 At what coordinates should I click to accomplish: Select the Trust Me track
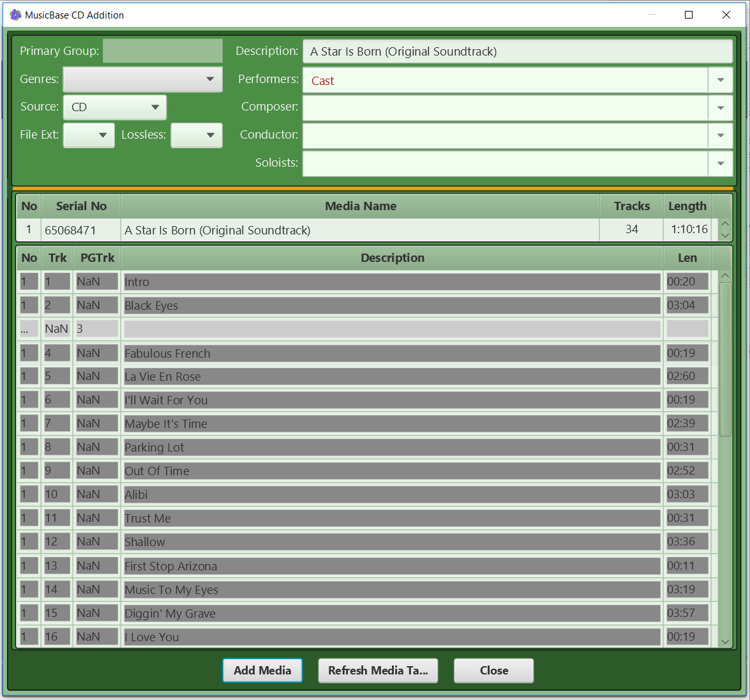[x=392, y=518]
